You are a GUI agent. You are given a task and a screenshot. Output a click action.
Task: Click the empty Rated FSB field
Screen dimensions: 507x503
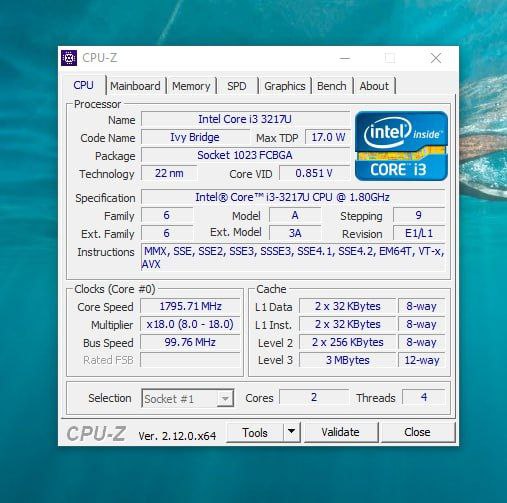click(x=190, y=360)
